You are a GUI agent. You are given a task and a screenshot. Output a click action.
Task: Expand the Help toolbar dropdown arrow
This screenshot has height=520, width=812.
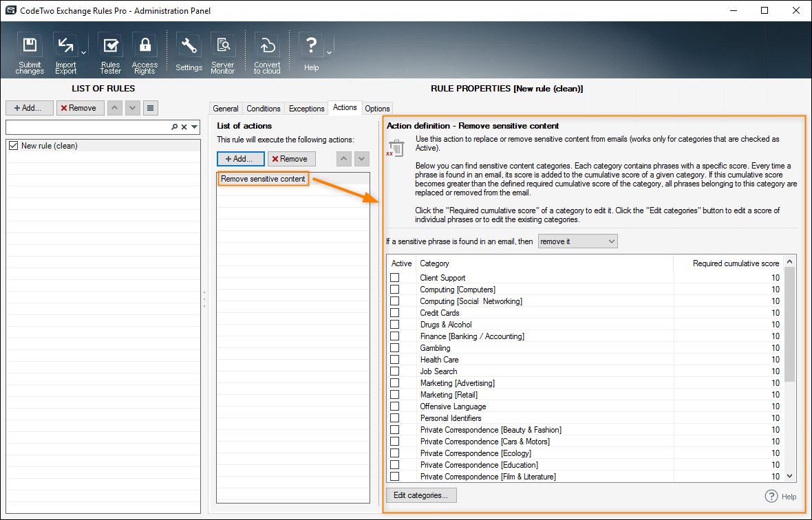(x=329, y=53)
